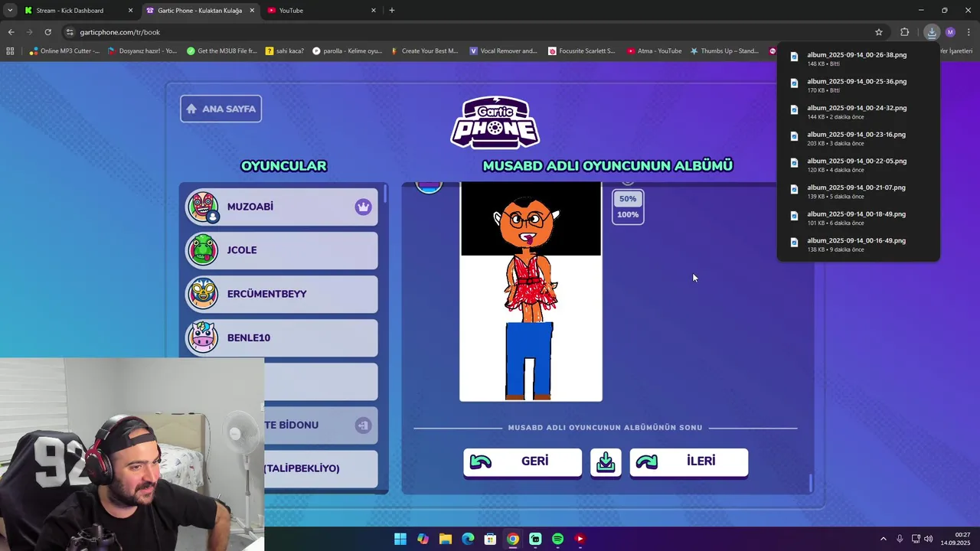Open the Extensions puzzle icon
The width and height of the screenshot is (980, 551).
[x=905, y=32]
